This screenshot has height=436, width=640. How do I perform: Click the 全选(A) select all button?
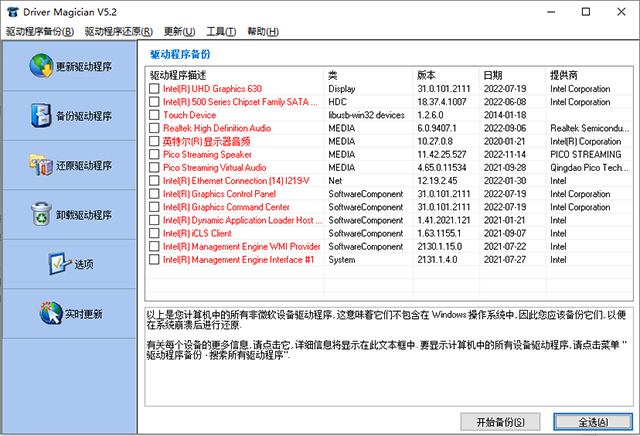click(593, 422)
